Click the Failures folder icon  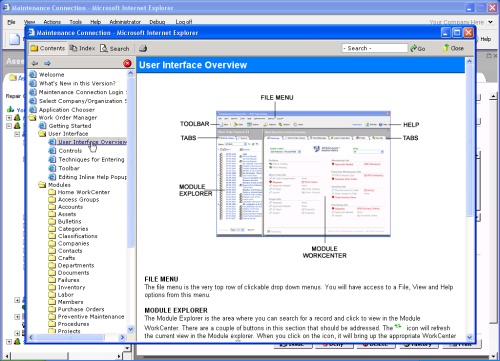pyautogui.click(x=52, y=280)
